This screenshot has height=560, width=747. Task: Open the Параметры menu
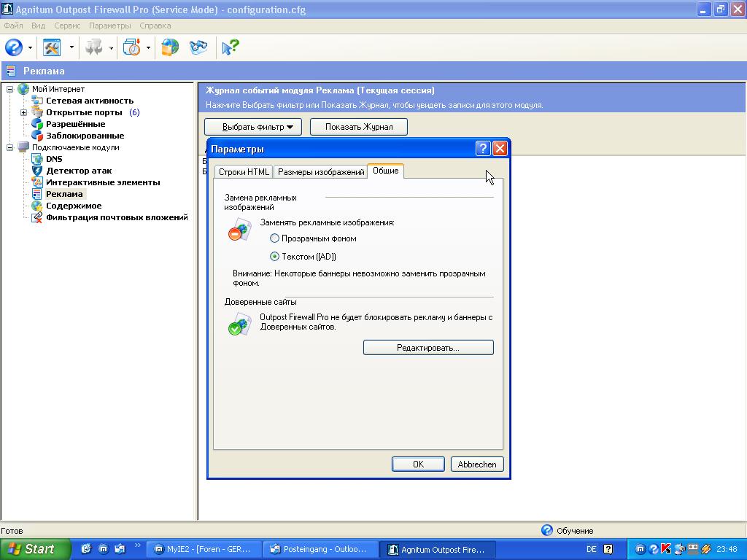pyautogui.click(x=110, y=26)
